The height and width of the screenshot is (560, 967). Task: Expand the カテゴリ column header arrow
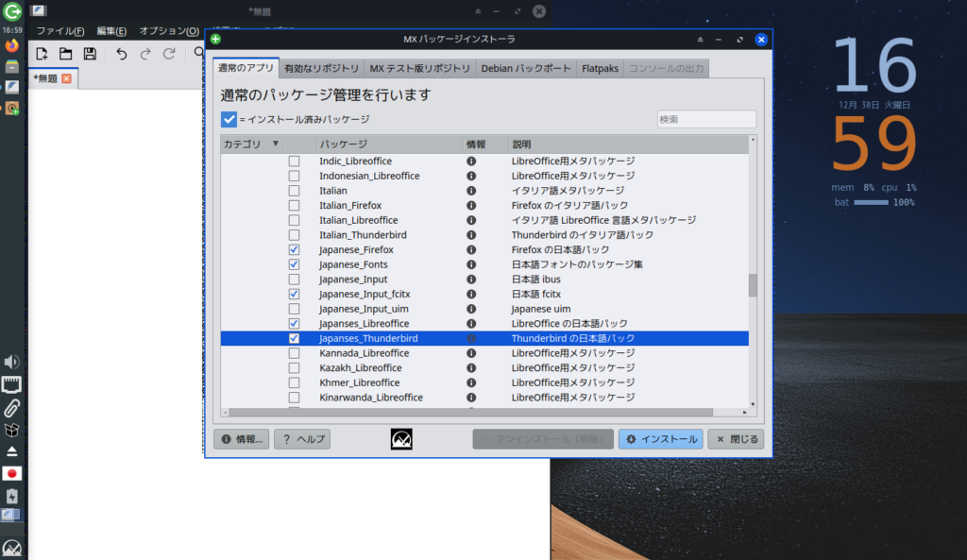pyautogui.click(x=276, y=144)
